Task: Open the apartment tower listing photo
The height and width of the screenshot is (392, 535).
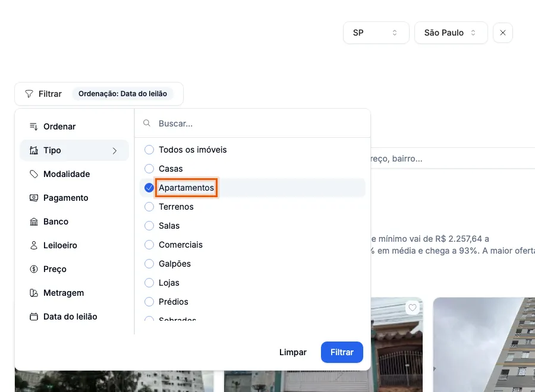Action: coord(484,344)
